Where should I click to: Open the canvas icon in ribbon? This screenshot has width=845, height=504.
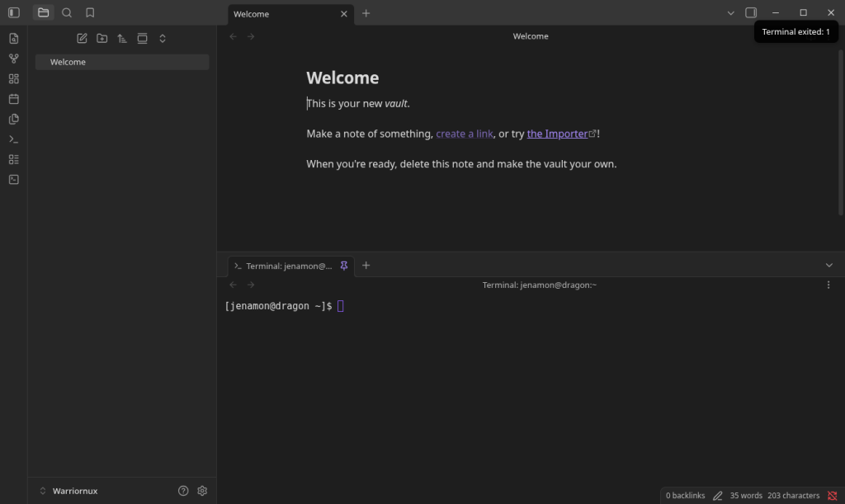pos(14,79)
